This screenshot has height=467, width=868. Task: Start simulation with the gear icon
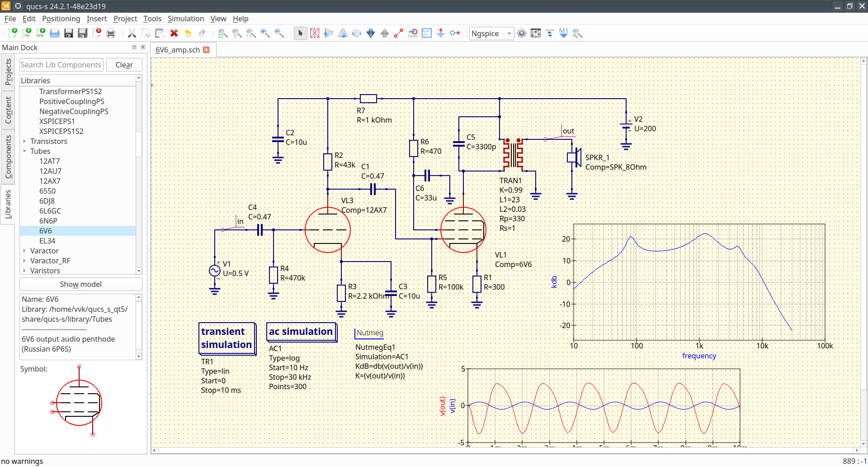coord(522,33)
